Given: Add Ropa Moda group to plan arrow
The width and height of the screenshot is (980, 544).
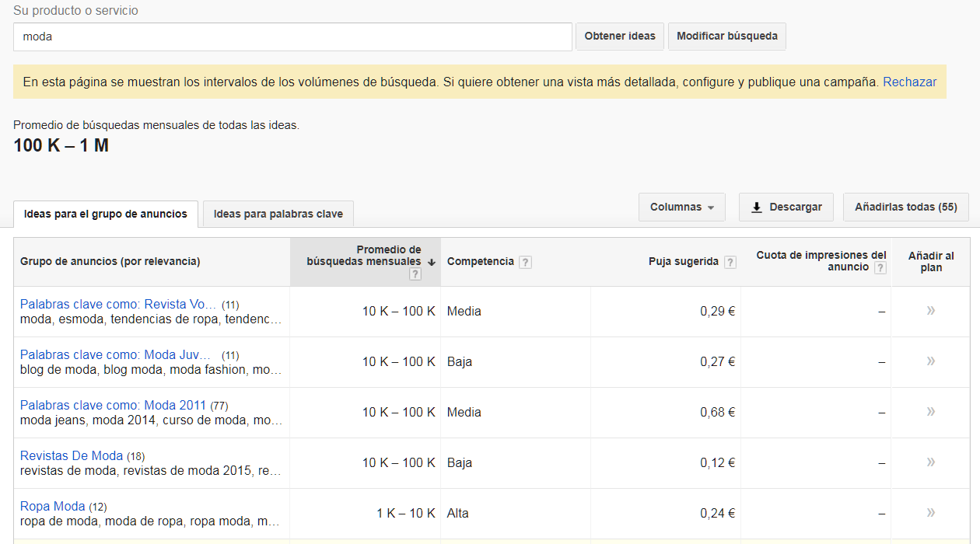Looking at the screenshot, I should (930, 513).
